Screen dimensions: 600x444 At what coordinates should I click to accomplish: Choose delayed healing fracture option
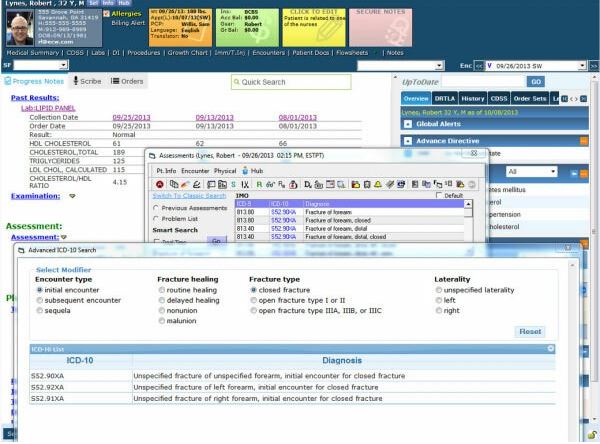click(x=161, y=301)
